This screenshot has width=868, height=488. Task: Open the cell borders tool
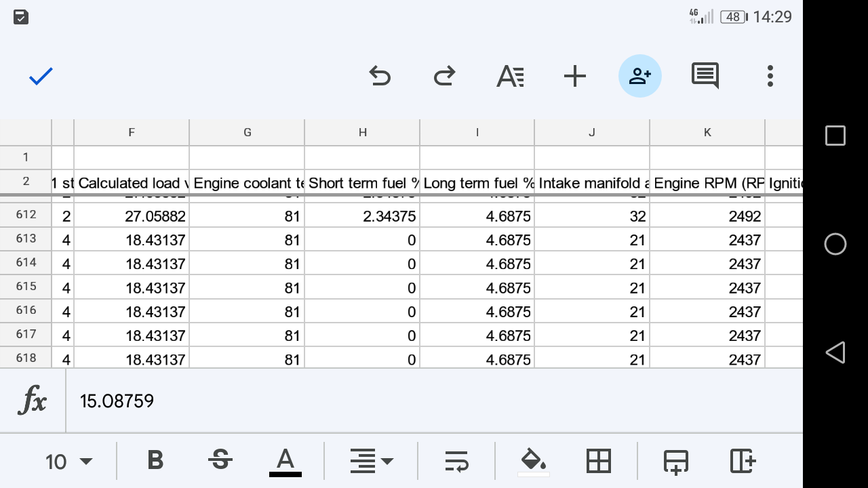(599, 461)
